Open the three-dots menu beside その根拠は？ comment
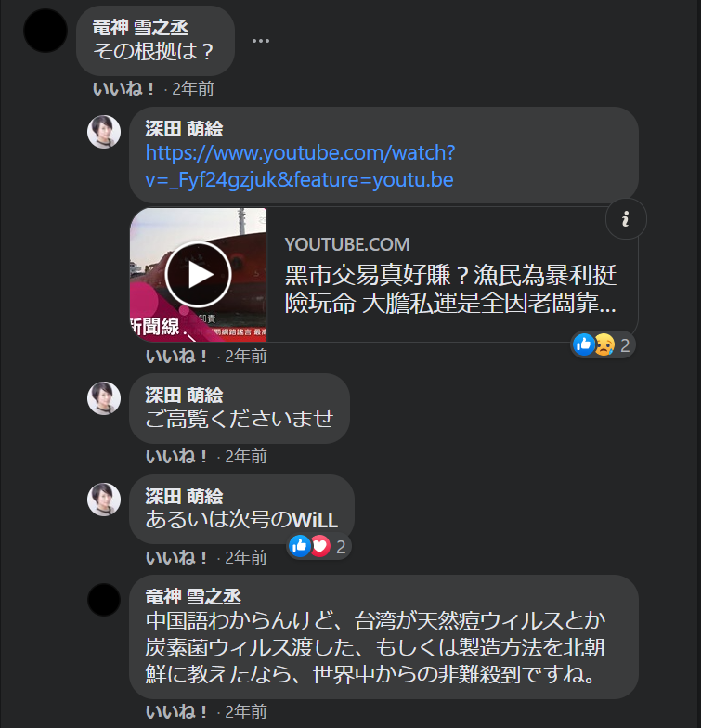The width and height of the screenshot is (701, 728). tap(260, 41)
